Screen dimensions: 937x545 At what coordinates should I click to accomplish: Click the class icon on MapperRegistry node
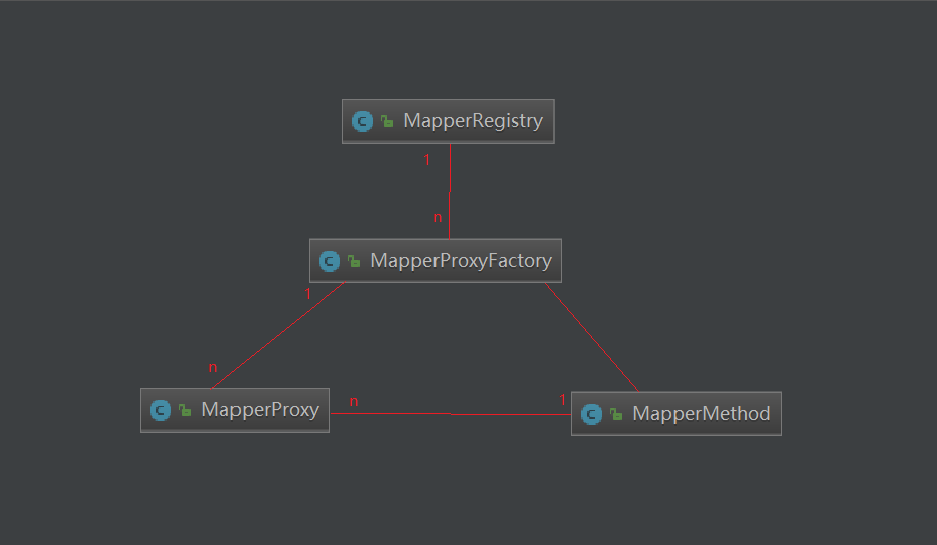point(362,121)
